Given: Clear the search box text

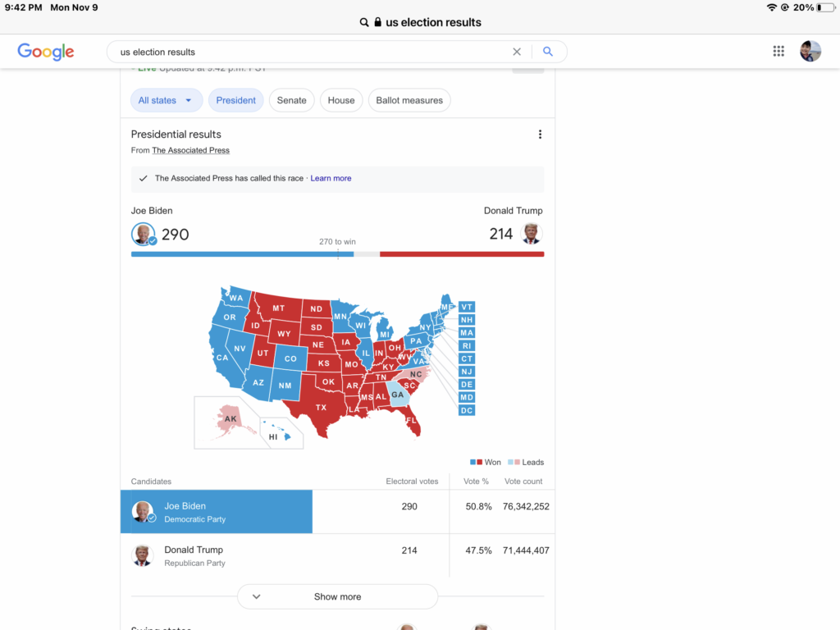Looking at the screenshot, I should [517, 52].
